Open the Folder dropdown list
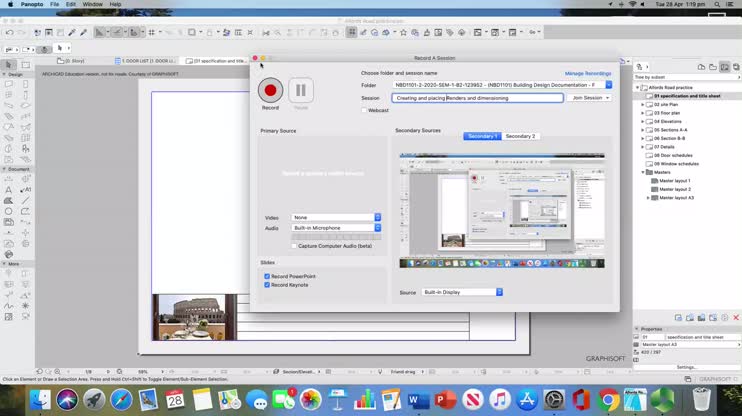The height and width of the screenshot is (416, 742). (x=608, y=85)
